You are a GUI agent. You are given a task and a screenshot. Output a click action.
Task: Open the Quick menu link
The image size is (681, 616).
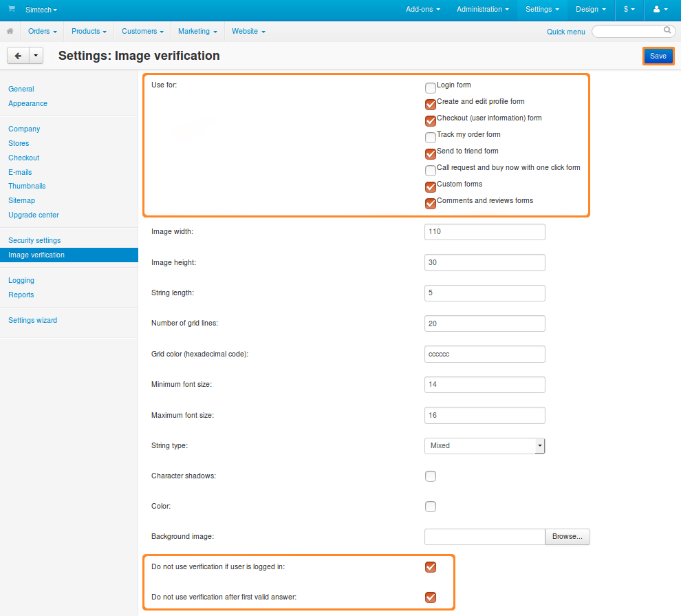(565, 32)
